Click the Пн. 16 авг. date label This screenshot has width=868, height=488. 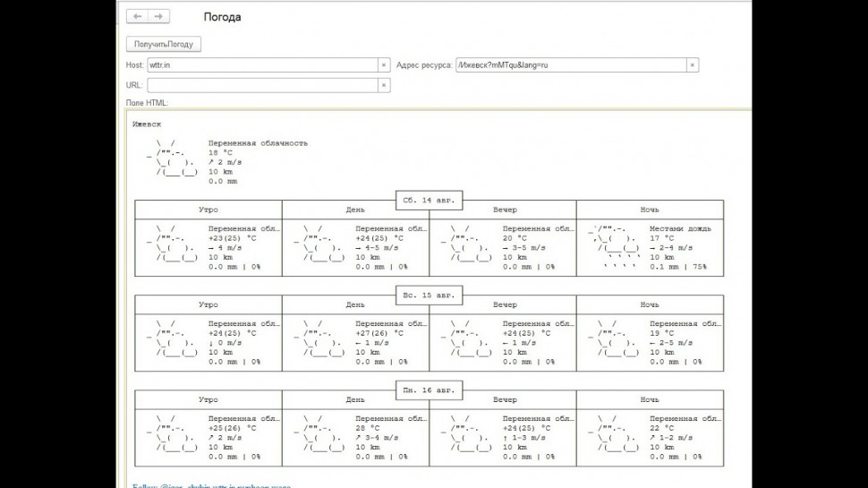pos(430,390)
